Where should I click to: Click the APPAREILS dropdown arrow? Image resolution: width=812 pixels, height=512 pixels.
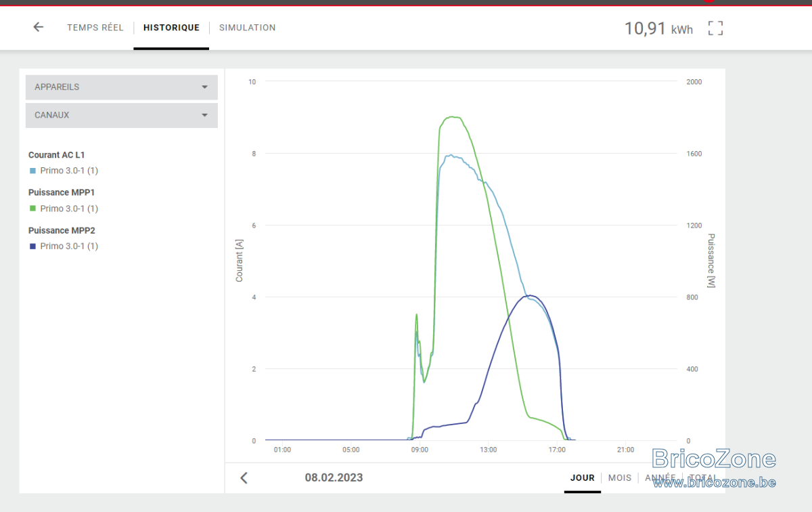coord(204,87)
